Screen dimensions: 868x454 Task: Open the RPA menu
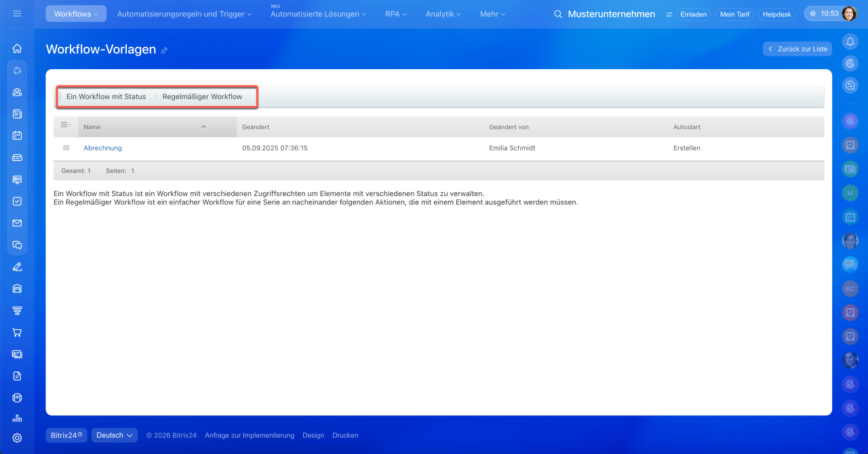tap(396, 14)
